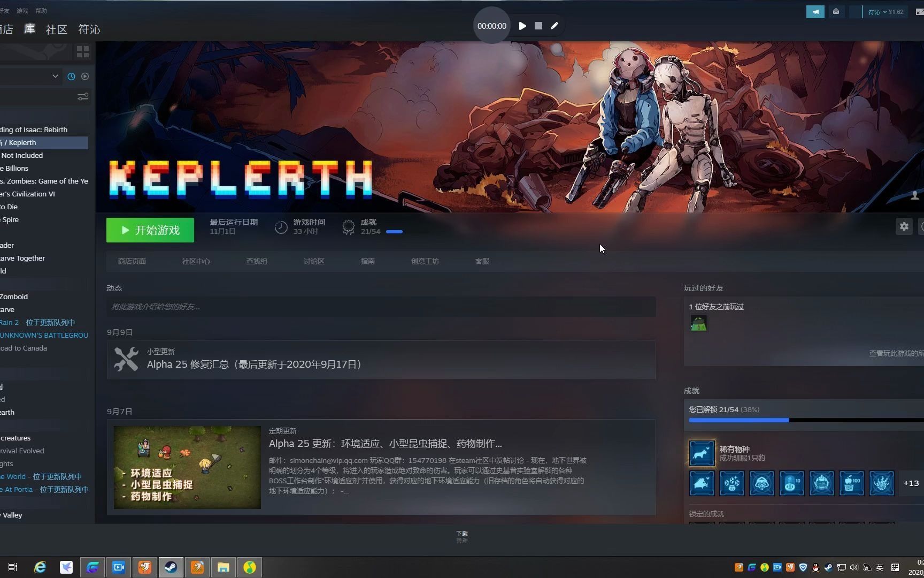
Task: Select Road to Canada entry
Action: 44,348
